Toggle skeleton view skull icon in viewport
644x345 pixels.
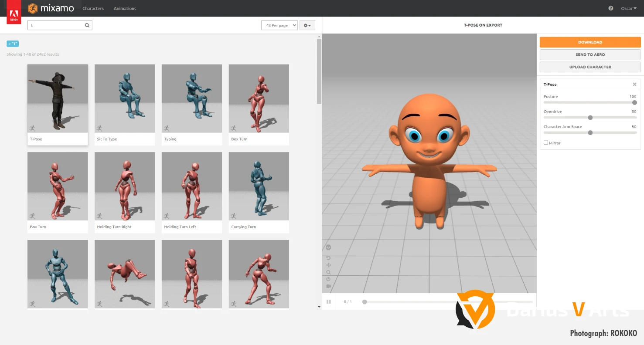pyautogui.click(x=328, y=247)
